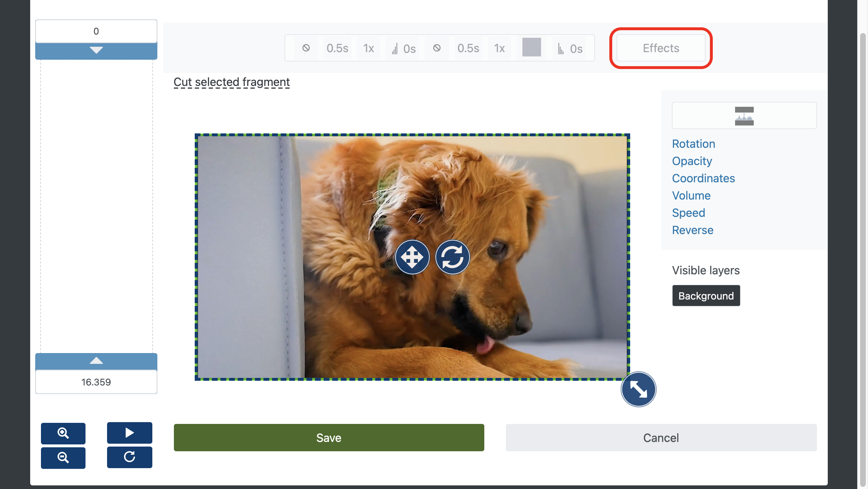Toggle the Background visible layer
Viewport: 868px width, 489px height.
pos(706,296)
